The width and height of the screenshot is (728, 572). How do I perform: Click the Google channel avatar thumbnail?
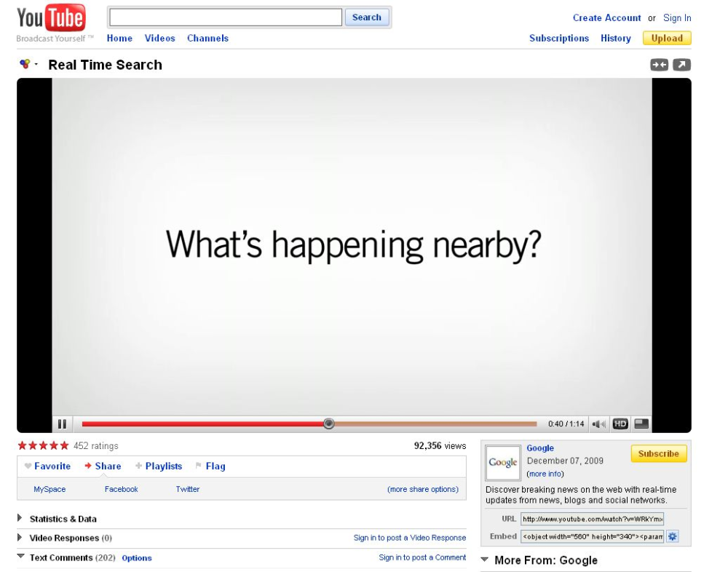click(503, 463)
